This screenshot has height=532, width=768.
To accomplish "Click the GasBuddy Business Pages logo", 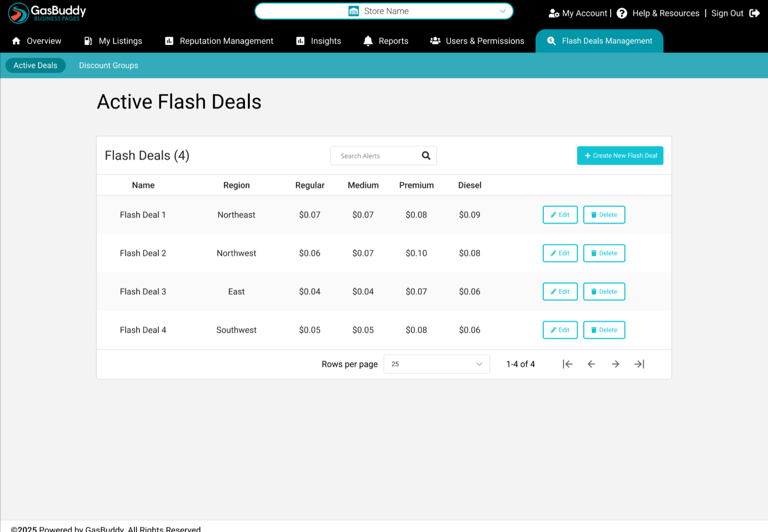I will click(47, 13).
